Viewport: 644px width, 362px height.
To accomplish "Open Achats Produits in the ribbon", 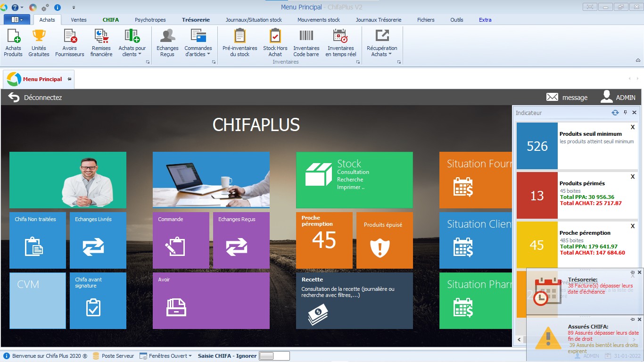I will (x=13, y=43).
